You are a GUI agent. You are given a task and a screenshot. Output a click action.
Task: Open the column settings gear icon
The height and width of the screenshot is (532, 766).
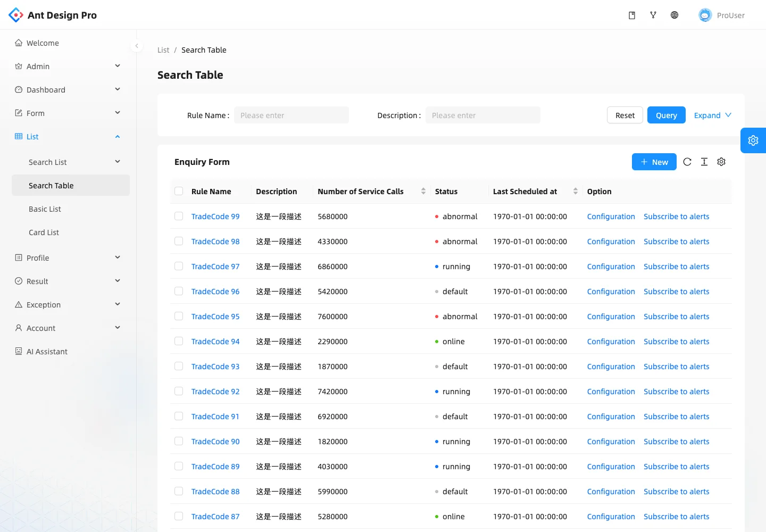[721, 162]
